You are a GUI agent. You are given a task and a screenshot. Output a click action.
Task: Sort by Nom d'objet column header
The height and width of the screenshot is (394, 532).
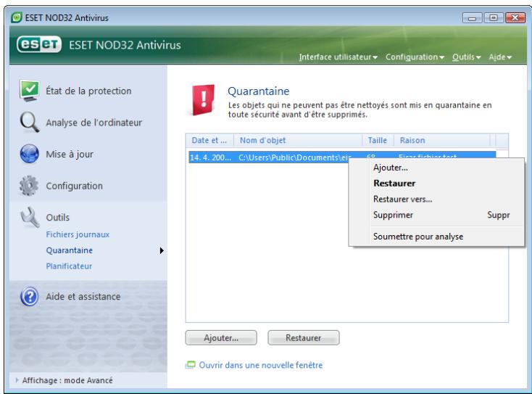(298, 140)
